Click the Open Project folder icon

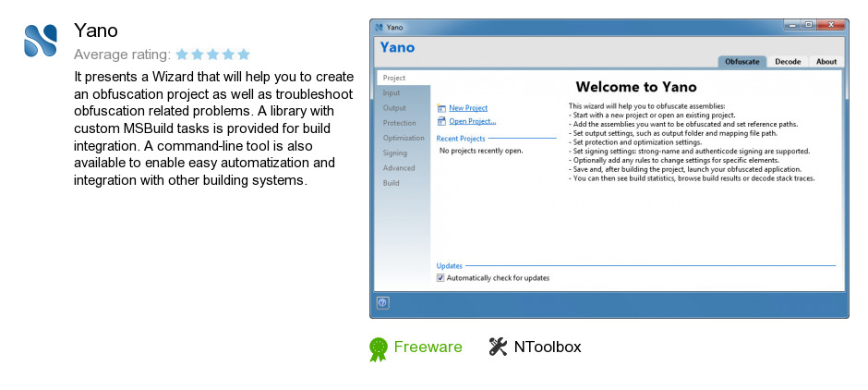441,121
